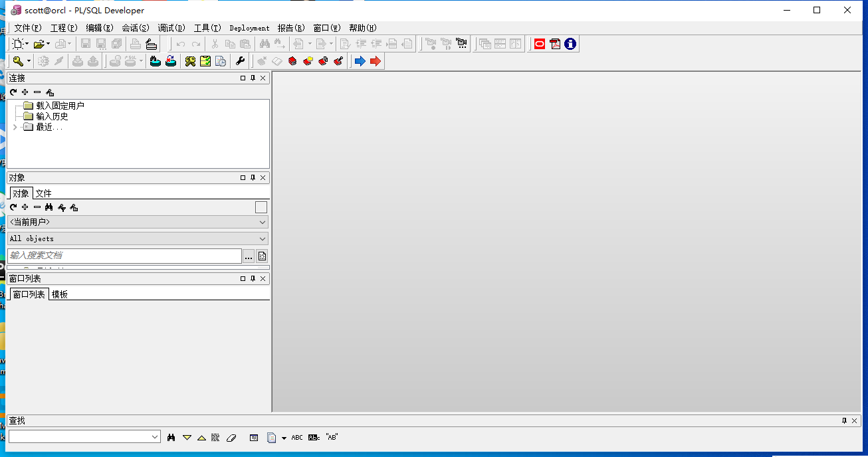Screen dimensions: 868x457
Task: Expand the 最近... tree node
Action: 15,127
